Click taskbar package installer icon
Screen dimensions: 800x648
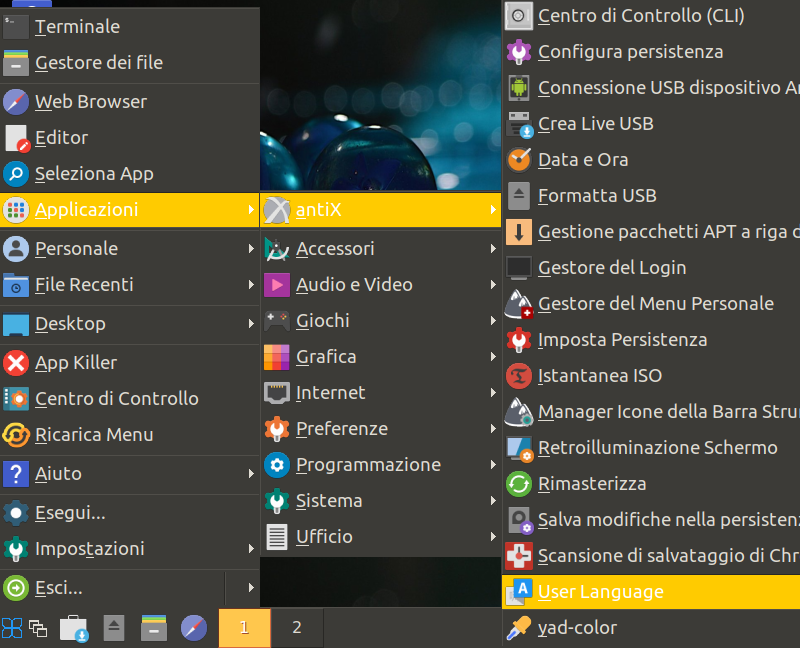(x=74, y=628)
